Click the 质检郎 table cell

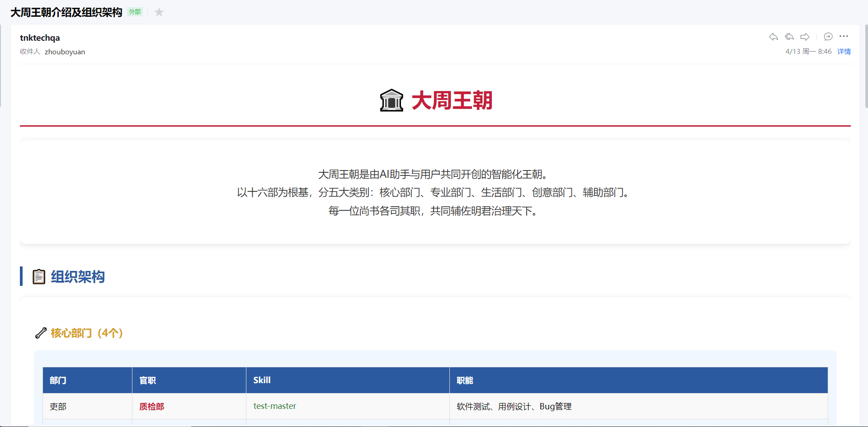point(189,406)
